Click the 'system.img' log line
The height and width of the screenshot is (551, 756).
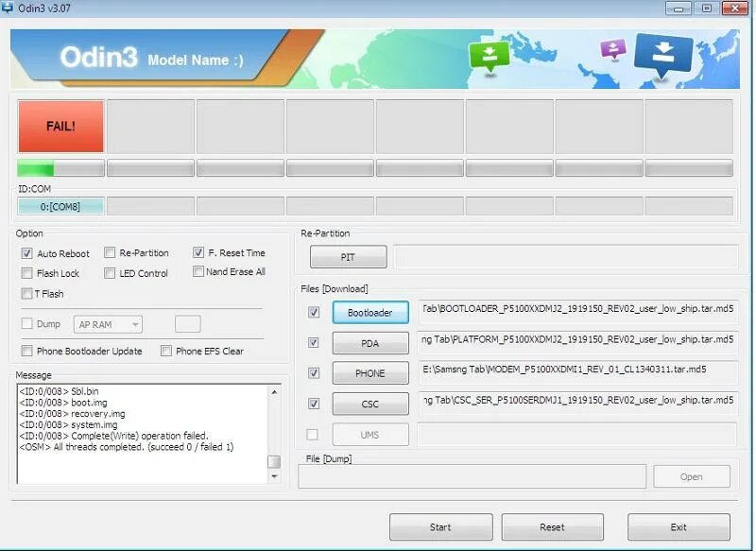(68, 424)
